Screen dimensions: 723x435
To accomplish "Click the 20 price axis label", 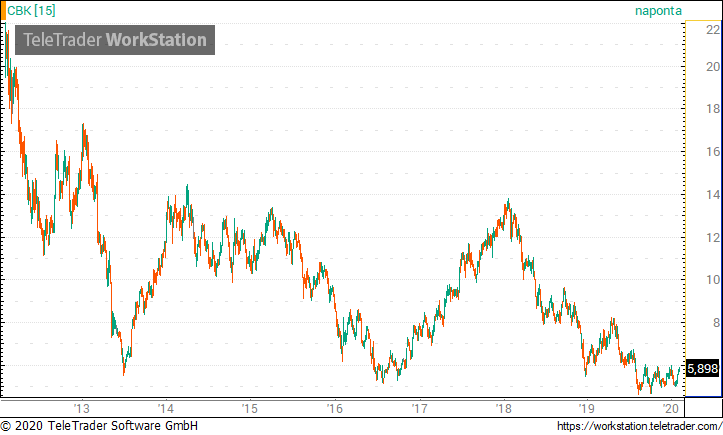I will (713, 67).
